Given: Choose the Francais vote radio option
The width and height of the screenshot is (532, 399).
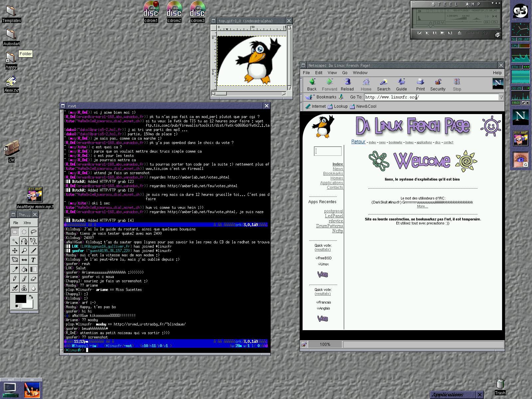Looking at the screenshot, I should coord(317,302).
